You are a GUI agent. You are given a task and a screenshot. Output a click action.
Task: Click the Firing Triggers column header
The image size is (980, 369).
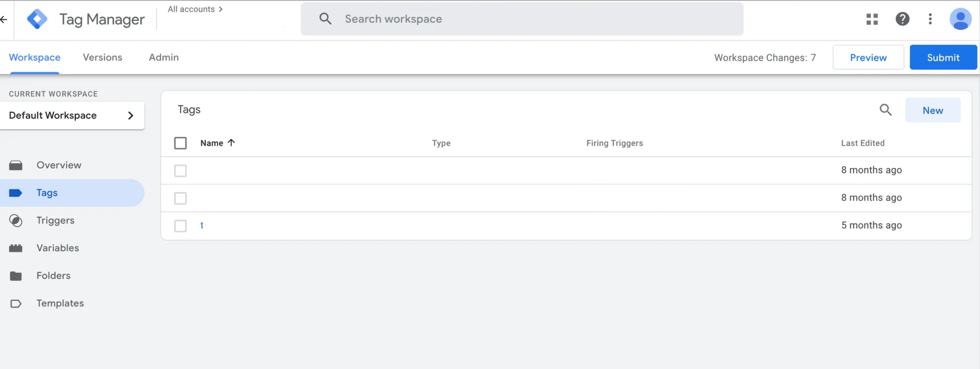point(614,143)
